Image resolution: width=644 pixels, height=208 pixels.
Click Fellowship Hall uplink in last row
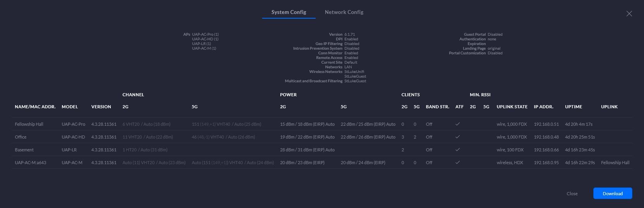615,163
